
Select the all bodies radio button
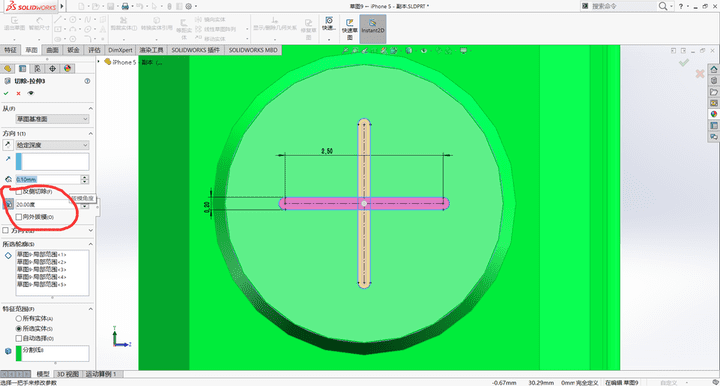tap(19, 318)
